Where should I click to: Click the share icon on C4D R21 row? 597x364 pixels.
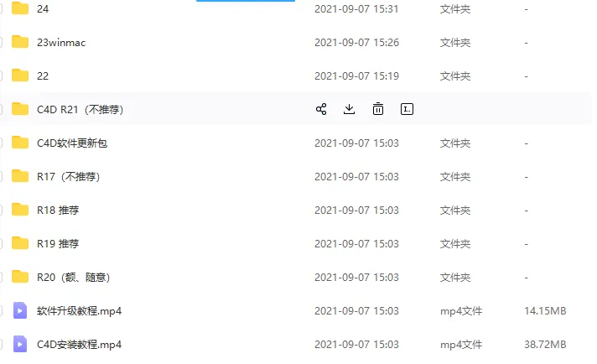pyautogui.click(x=321, y=109)
